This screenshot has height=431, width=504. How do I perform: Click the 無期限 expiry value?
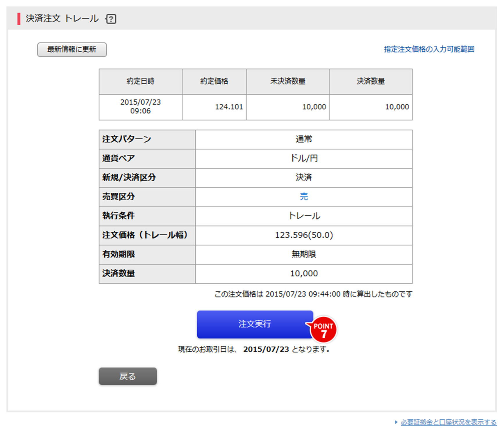304,254
